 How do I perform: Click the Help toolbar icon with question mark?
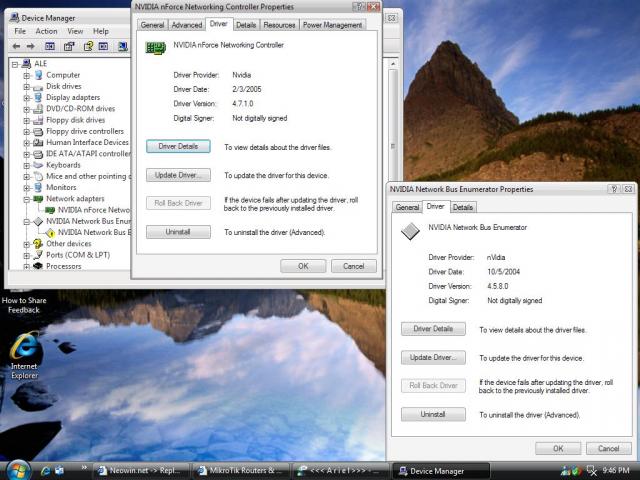[88, 46]
